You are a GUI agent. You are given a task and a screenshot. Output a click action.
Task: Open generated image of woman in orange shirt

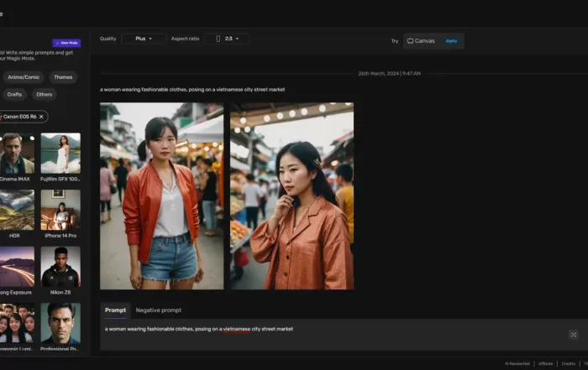click(291, 195)
